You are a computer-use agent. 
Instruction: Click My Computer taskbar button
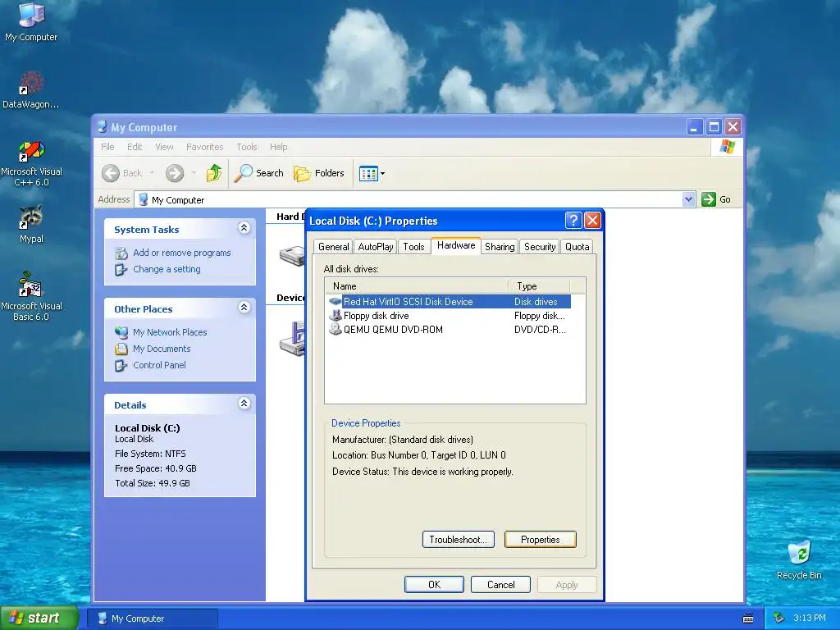(153, 619)
